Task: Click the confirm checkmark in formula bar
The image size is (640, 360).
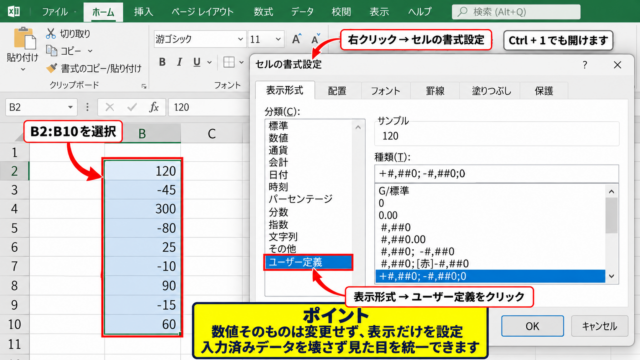Action: click(131, 107)
